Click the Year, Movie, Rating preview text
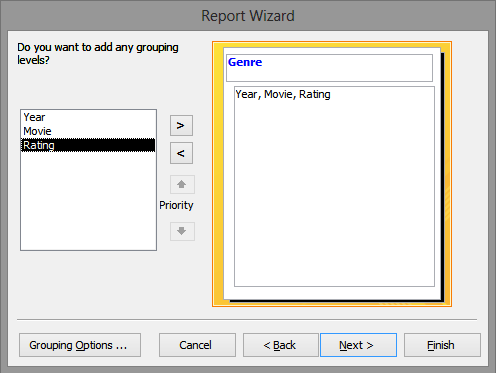This screenshot has height=373, width=496. coord(283,94)
